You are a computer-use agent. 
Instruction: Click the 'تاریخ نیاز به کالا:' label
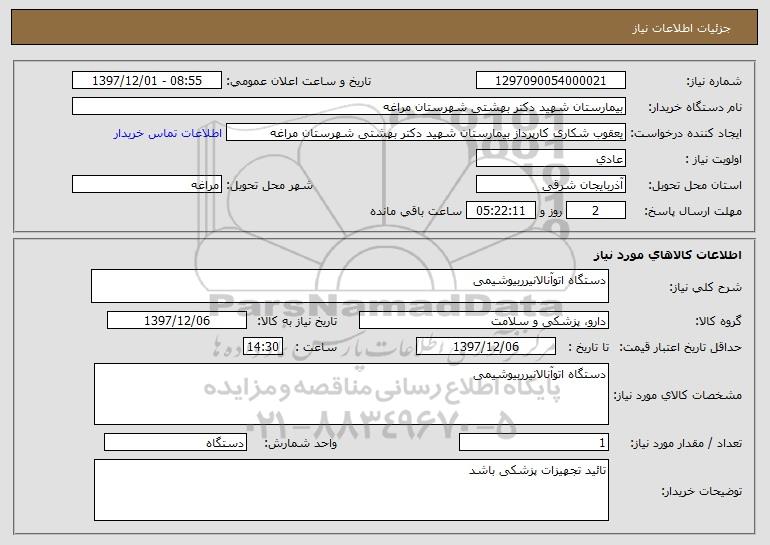[297, 322]
